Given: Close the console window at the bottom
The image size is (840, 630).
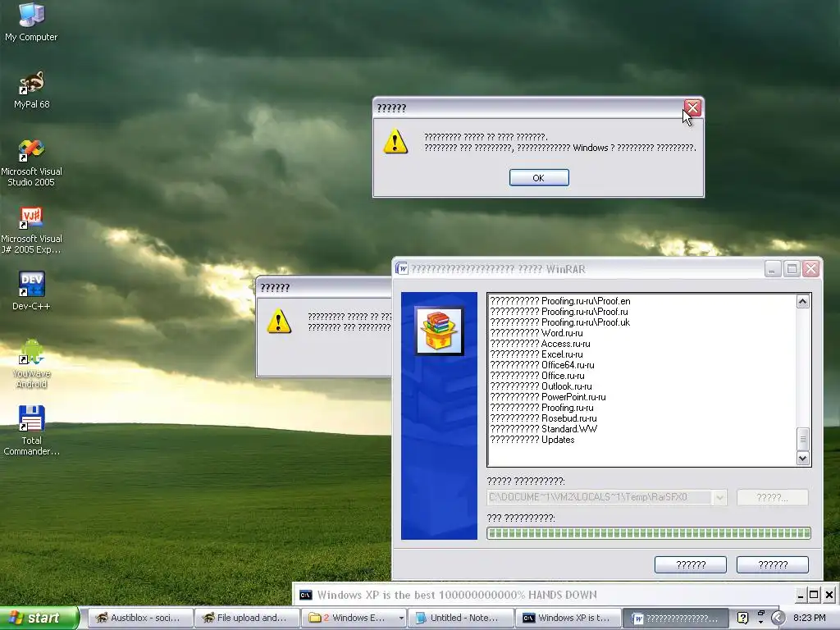Looking at the screenshot, I should pos(829,595).
